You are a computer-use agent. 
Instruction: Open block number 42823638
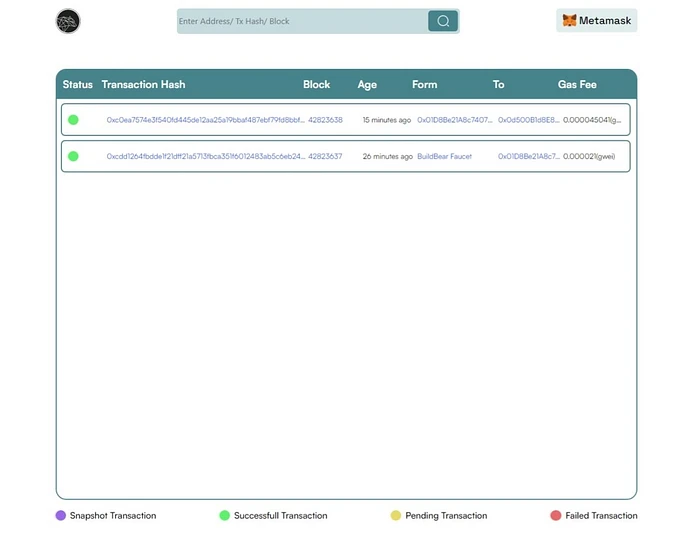[x=325, y=120]
